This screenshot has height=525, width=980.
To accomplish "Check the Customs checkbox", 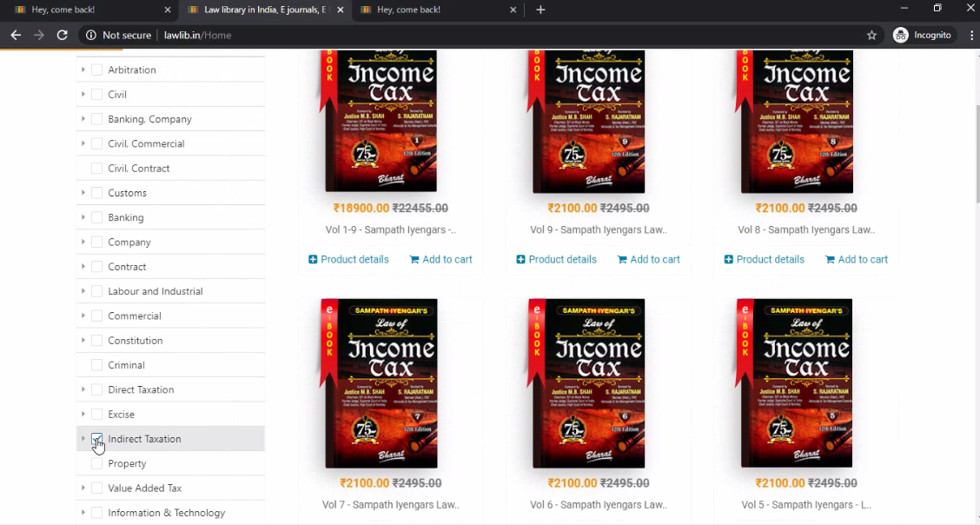I will tap(97, 192).
